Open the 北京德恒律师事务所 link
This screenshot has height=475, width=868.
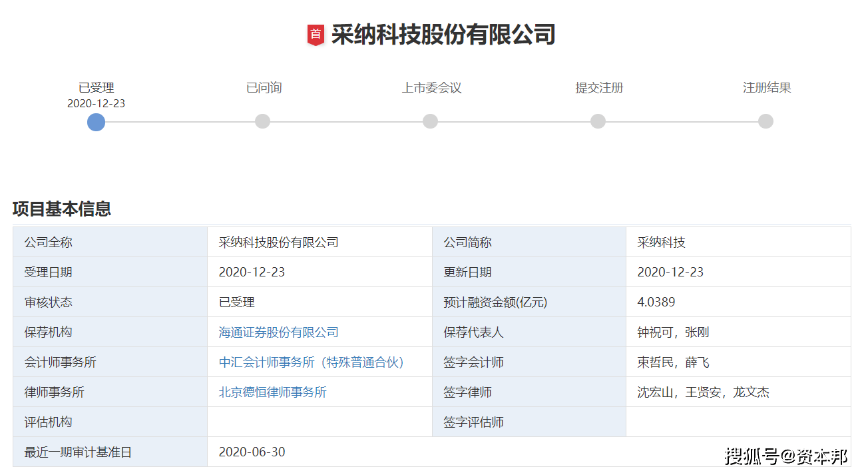coord(272,392)
